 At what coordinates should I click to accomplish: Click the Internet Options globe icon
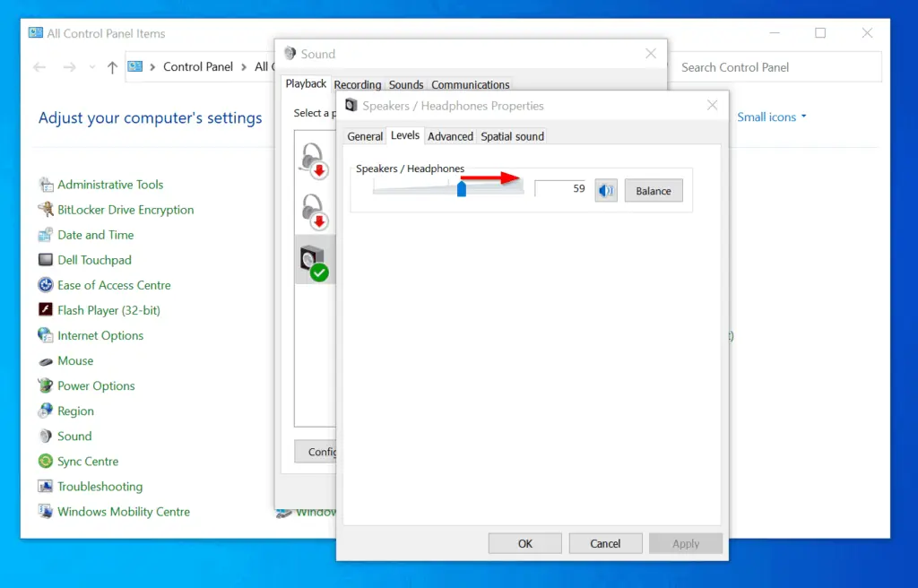tap(46, 335)
